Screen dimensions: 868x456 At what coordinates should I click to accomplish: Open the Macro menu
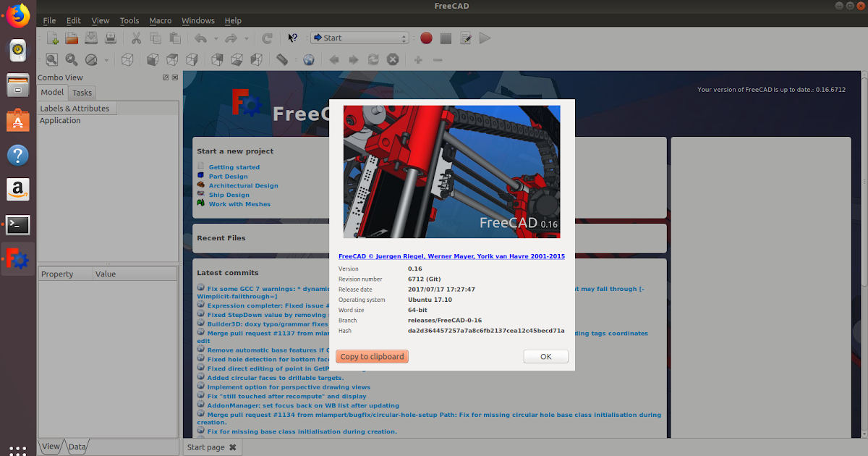click(x=161, y=20)
